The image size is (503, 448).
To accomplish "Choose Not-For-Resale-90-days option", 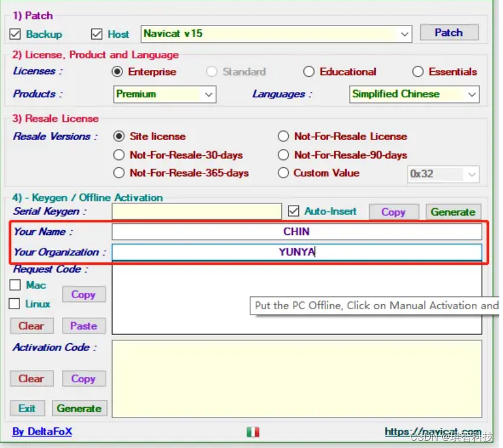I will pyautogui.click(x=283, y=155).
